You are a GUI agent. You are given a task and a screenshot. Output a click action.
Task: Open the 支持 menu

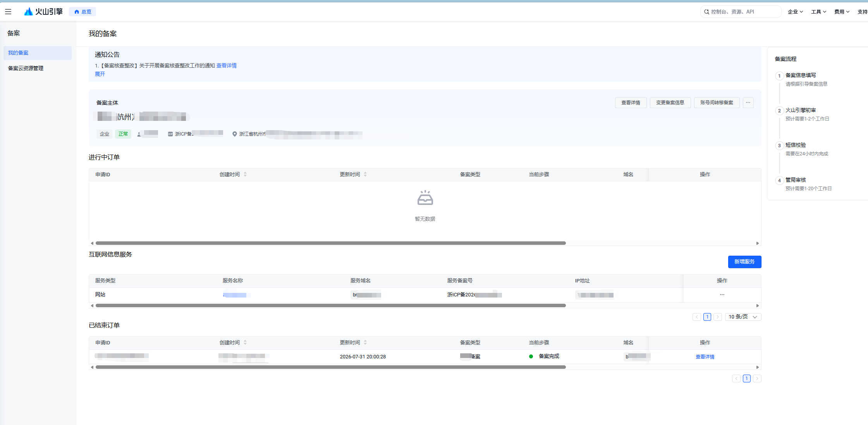click(863, 12)
